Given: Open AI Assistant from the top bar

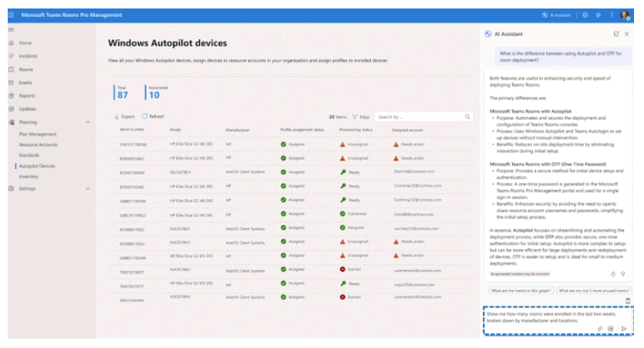Looking at the screenshot, I should tap(557, 15).
